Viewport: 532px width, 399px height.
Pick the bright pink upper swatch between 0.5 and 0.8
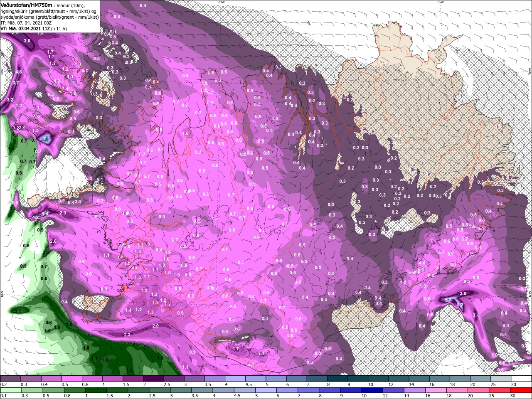tap(72, 379)
